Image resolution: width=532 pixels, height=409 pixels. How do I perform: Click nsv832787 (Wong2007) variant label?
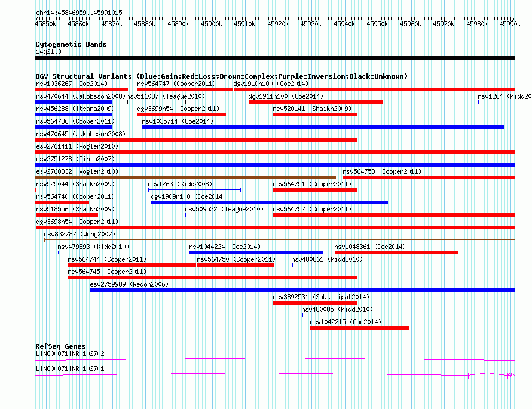[80, 234]
